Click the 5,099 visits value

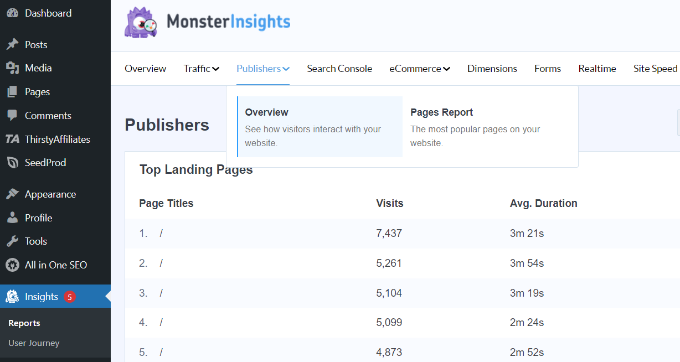389,322
